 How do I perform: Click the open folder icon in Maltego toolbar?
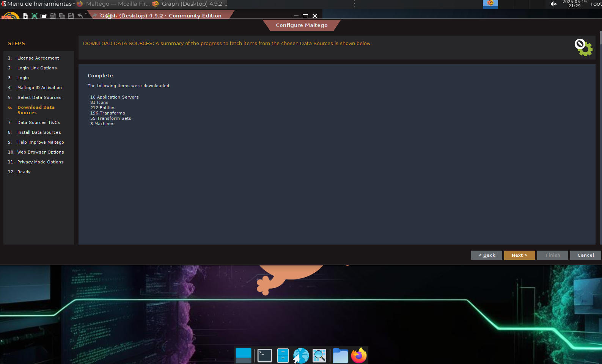pos(44,16)
